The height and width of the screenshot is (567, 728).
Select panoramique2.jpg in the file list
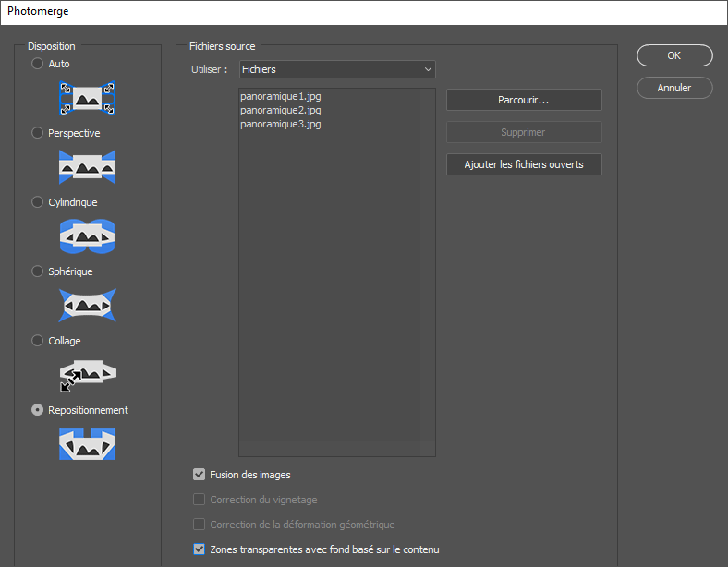[x=280, y=110]
